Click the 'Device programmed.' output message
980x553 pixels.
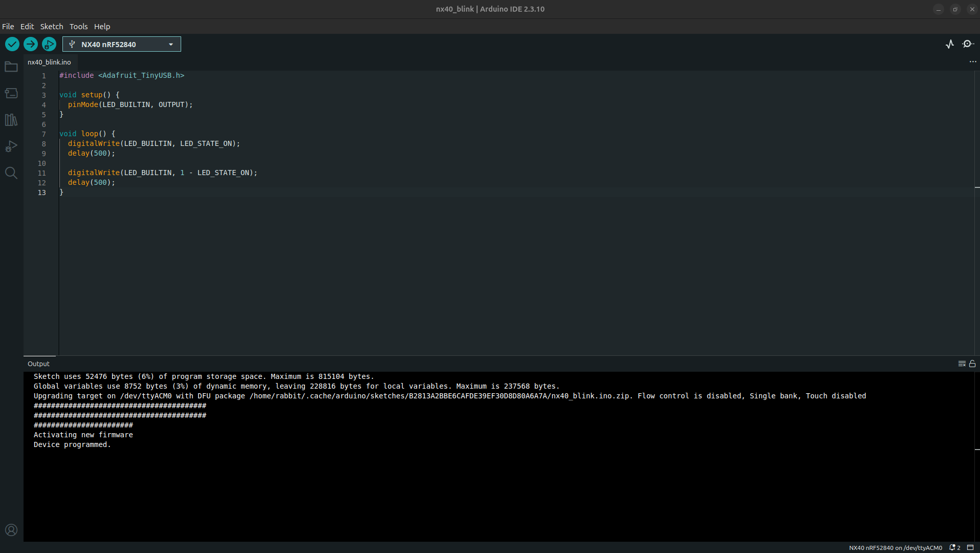72,444
